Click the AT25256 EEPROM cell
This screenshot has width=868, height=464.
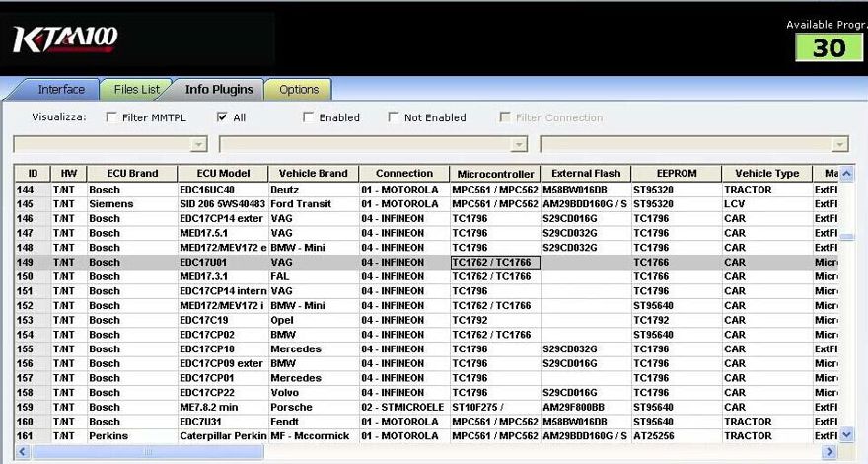tap(677, 436)
